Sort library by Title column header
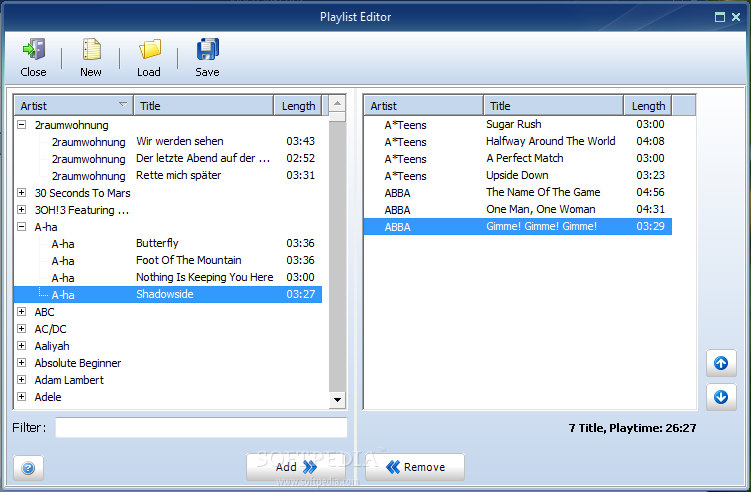 click(204, 106)
